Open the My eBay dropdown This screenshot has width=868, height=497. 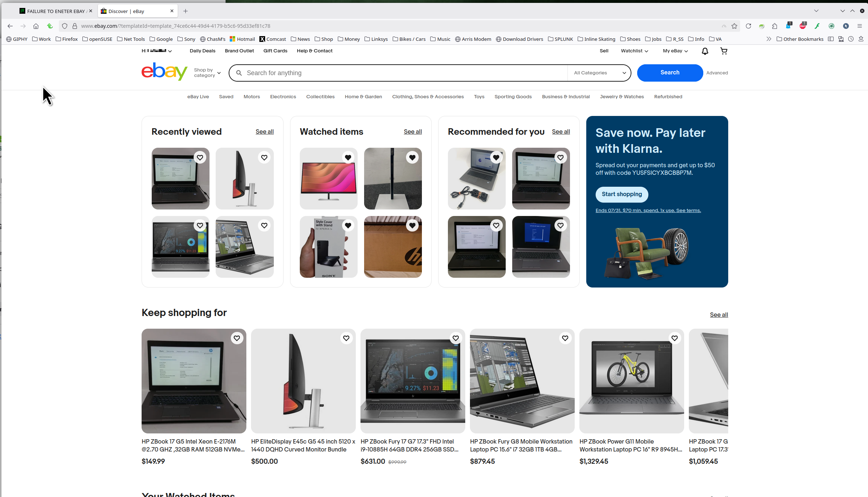pyautogui.click(x=675, y=51)
